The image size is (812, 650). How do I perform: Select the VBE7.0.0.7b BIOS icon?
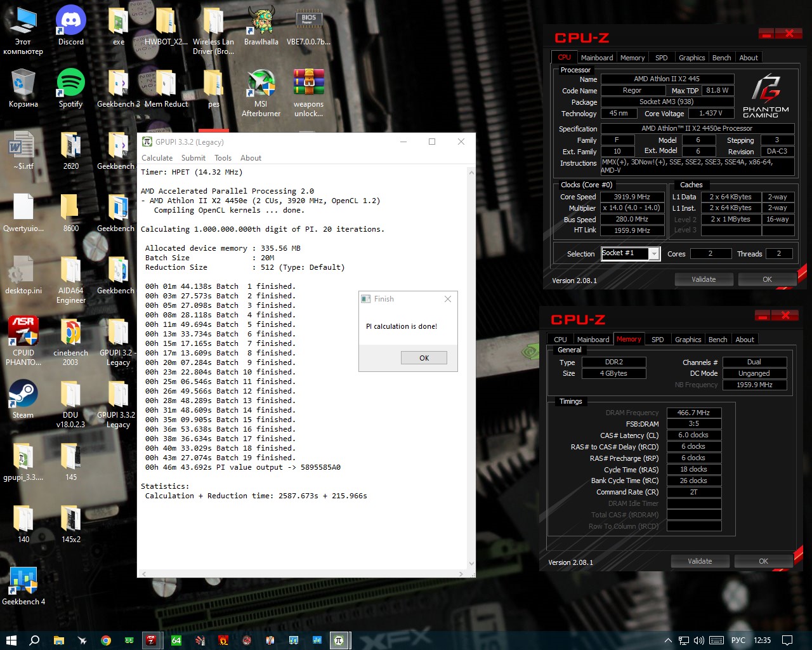[309, 25]
